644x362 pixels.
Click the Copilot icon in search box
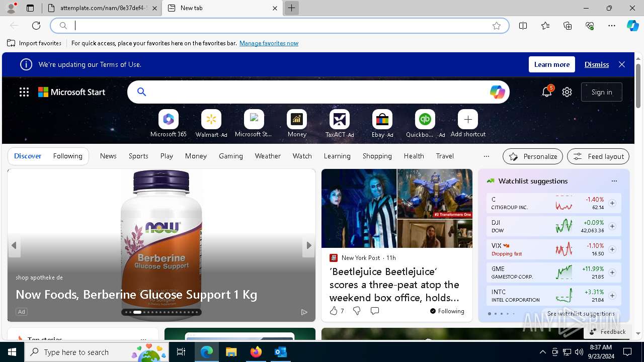[x=497, y=92]
